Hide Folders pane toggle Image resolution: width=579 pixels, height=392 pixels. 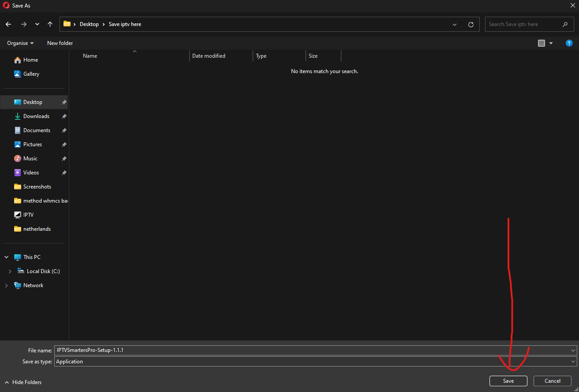coord(23,382)
